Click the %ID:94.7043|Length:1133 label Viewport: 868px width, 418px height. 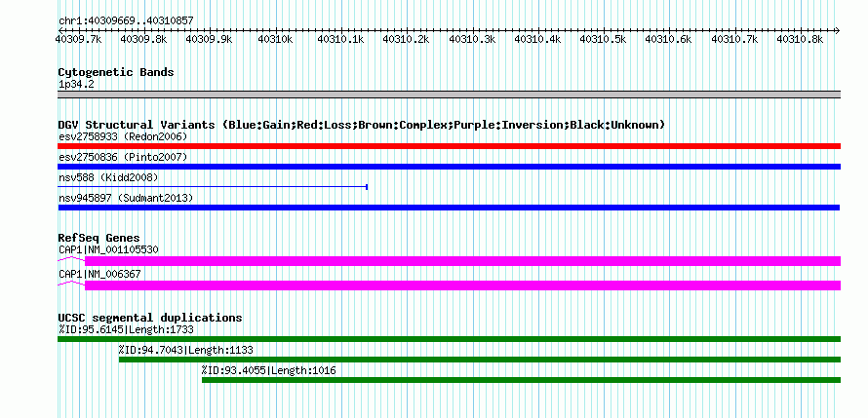pos(186,350)
